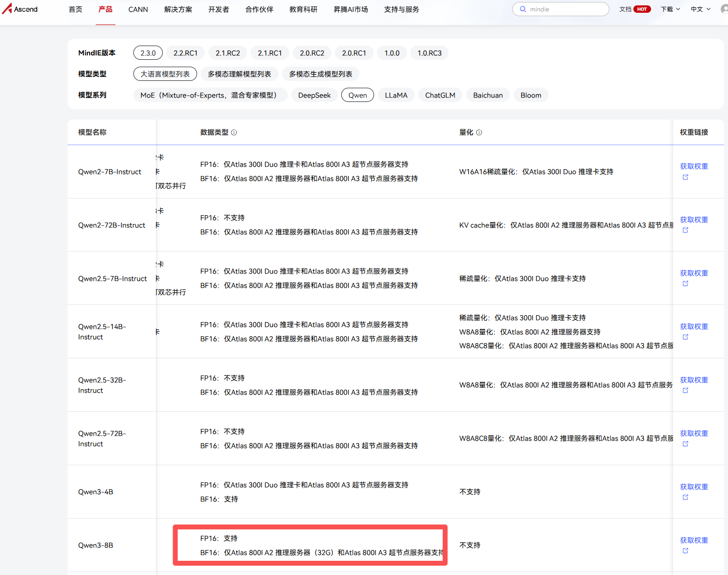Viewport: 728px width, 575px height.
Task: Select MindIE version 2.1.RC1
Action: point(270,53)
